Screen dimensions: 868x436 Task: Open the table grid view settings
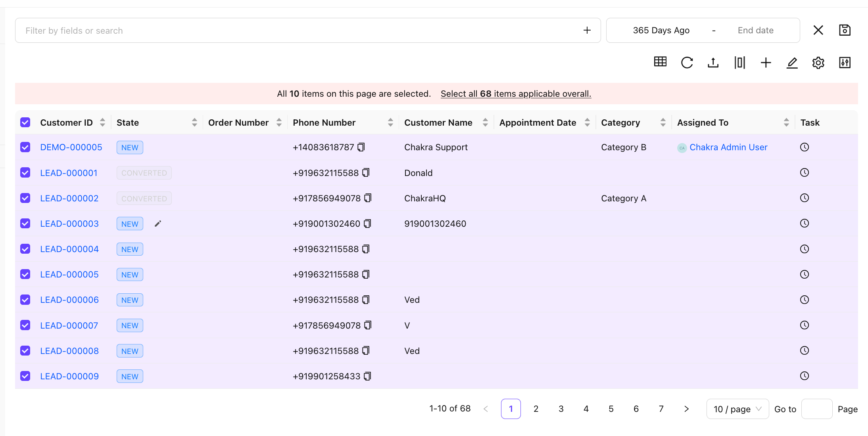coord(660,63)
